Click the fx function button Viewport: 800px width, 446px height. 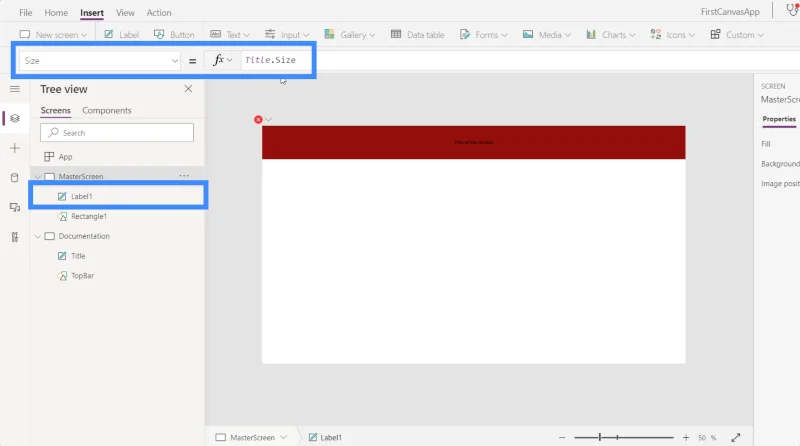tap(222, 60)
